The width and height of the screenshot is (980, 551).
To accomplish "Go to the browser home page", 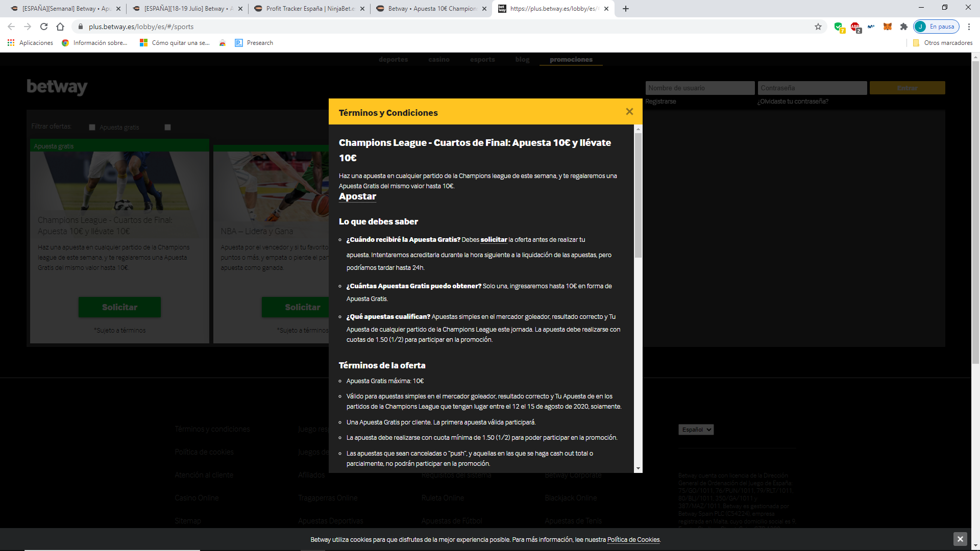I will [x=60, y=27].
